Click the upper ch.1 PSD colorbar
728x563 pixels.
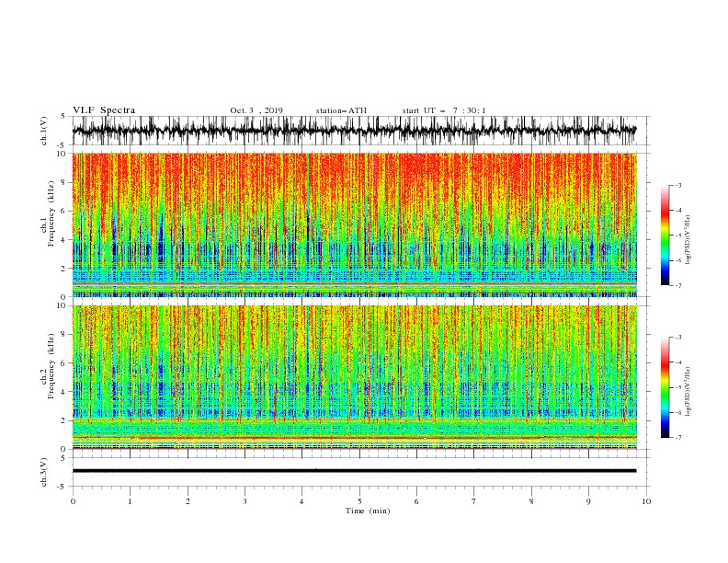coord(665,236)
